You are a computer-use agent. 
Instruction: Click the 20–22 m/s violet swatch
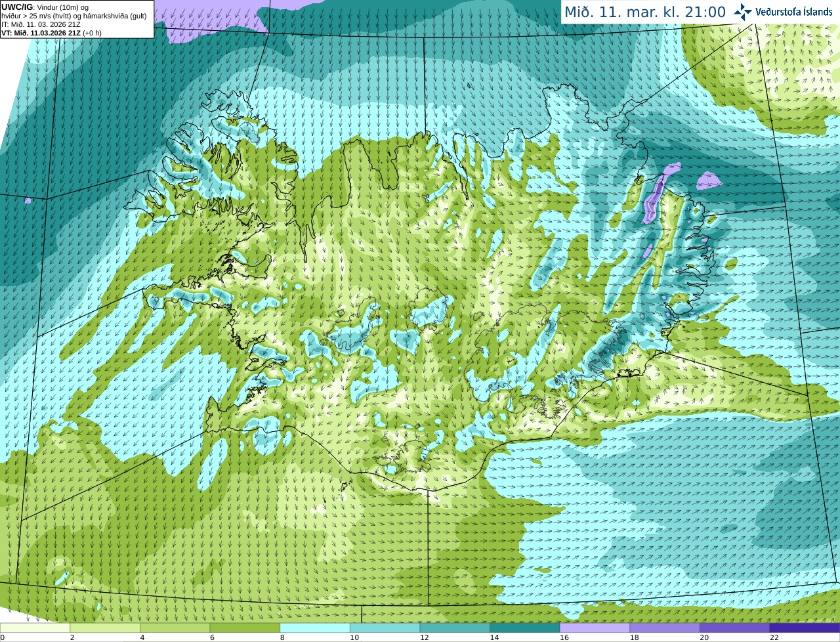click(735, 628)
